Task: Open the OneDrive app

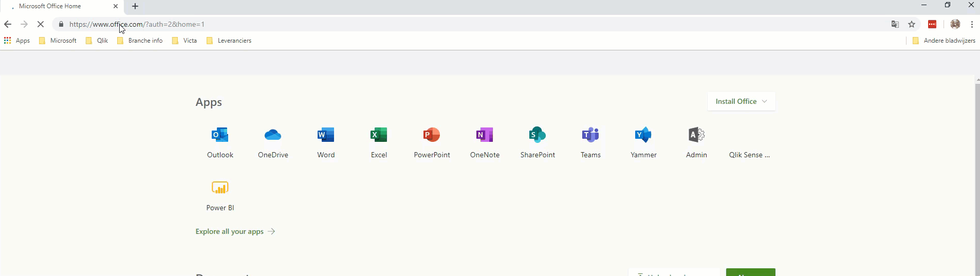Action: pos(273,142)
